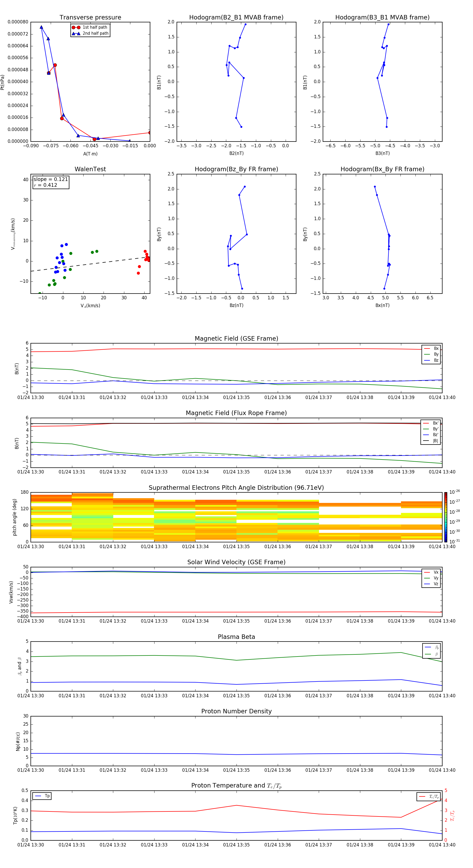Click the Solar Wind Velocity (GSE Frame) title
Image resolution: width=473 pixels, height=868 pixels.
coord(236,562)
